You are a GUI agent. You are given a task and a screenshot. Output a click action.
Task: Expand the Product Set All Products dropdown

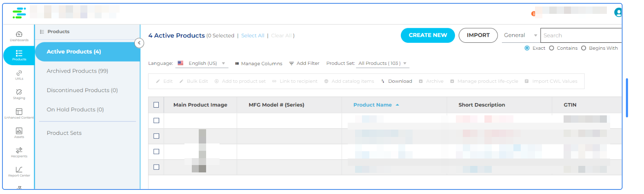(x=382, y=64)
